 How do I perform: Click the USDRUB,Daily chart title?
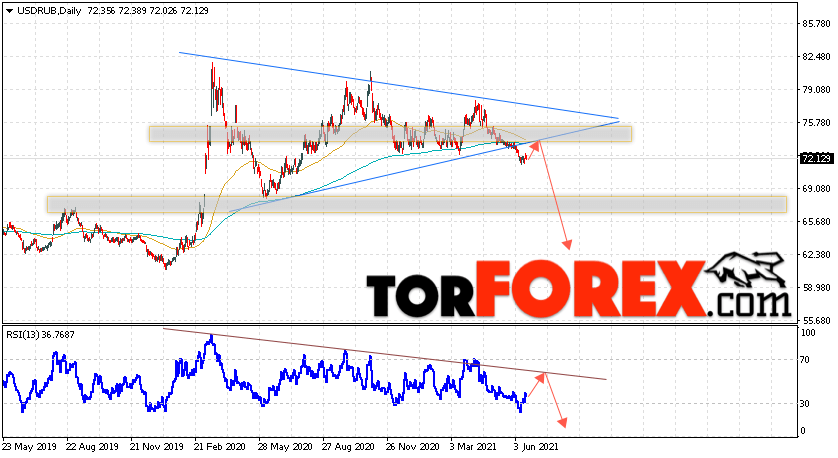(x=49, y=11)
